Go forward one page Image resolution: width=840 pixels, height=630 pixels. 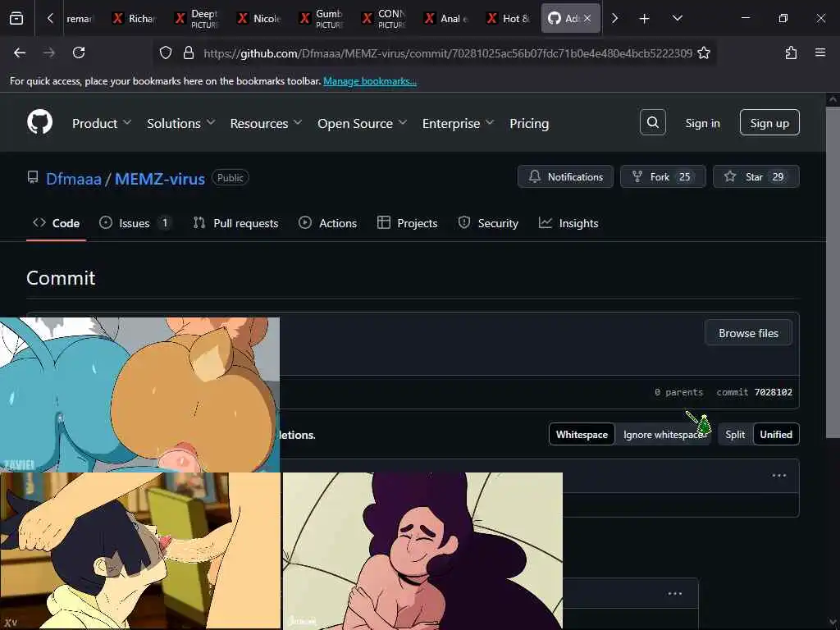point(49,52)
